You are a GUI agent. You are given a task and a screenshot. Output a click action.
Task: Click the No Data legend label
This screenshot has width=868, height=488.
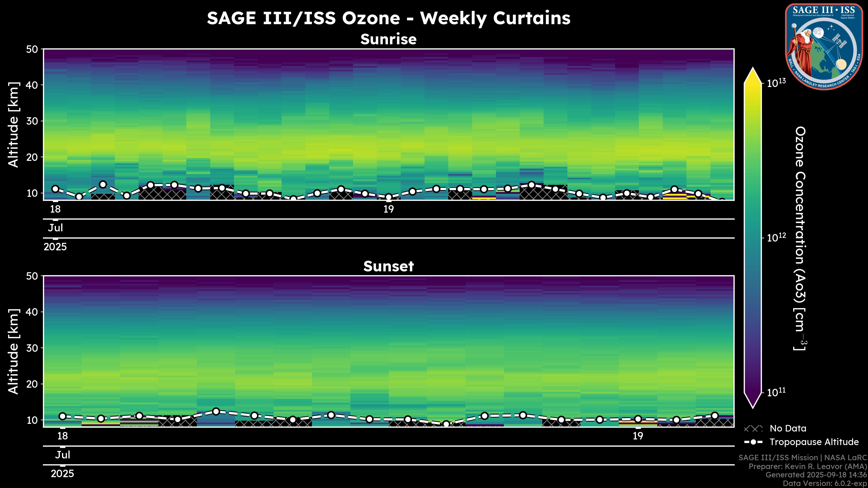click(x=788, y=428)
